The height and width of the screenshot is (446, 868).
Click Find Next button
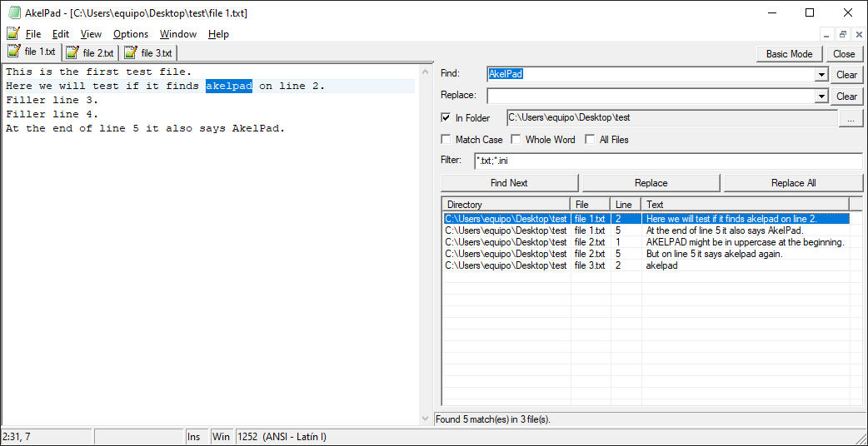point(509,183)
